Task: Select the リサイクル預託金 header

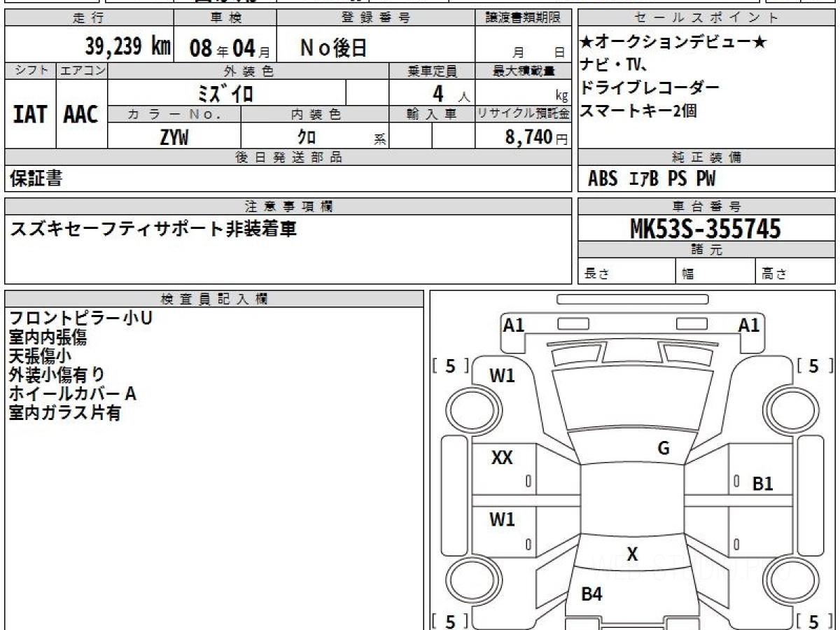Action: tap(524, 114)
